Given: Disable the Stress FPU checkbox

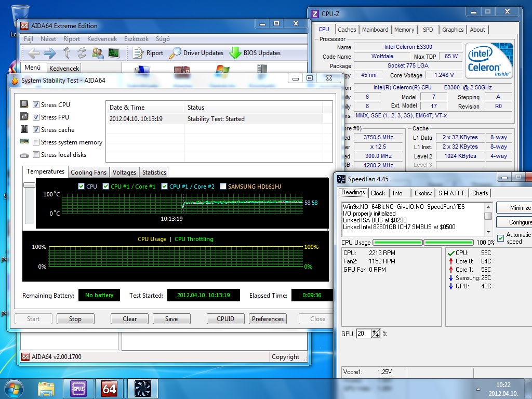Looking at the screenshot, I should click(36, 117).
